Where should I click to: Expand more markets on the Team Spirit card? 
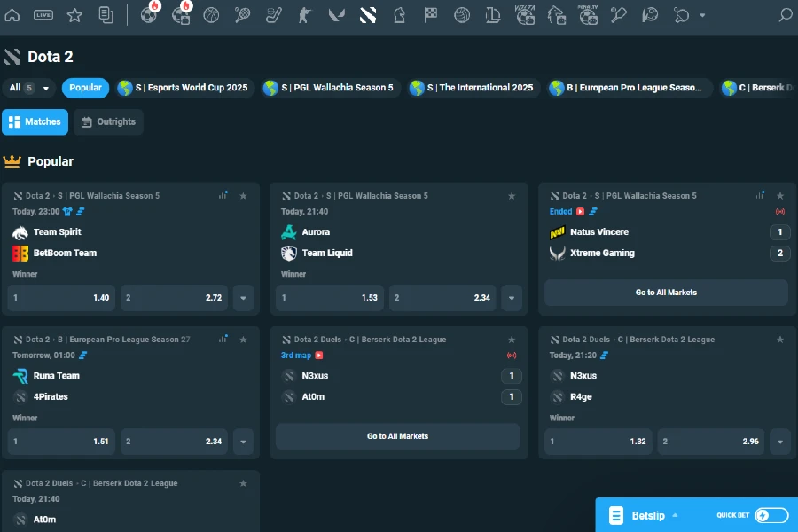pos(243,298)
